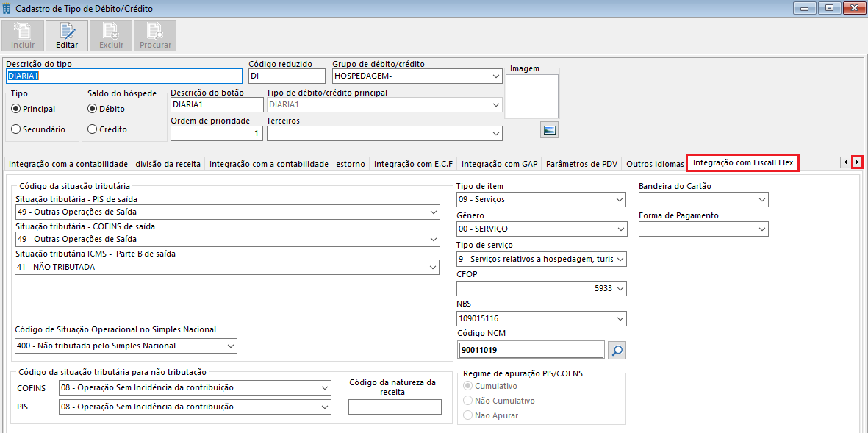Switch to Integração com E.C.F tab
Image resolution: width=868 pixels, height=433 pixels.
[x=413, y=164]
